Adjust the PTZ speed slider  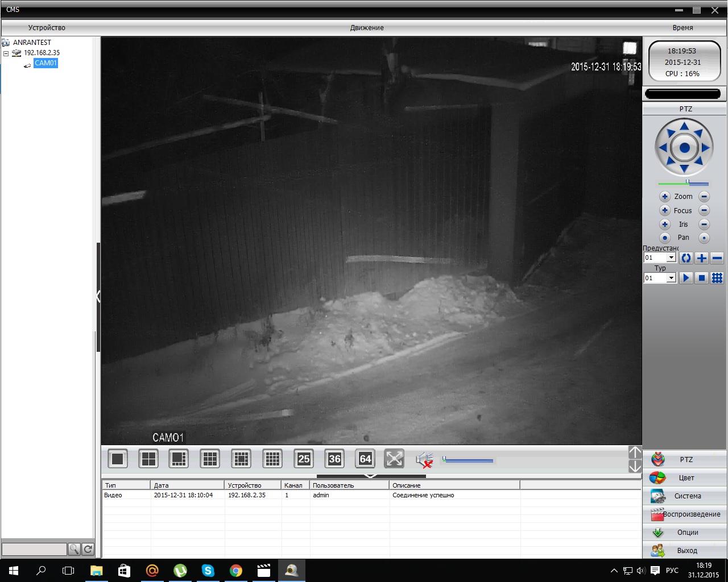coord(683,183)
